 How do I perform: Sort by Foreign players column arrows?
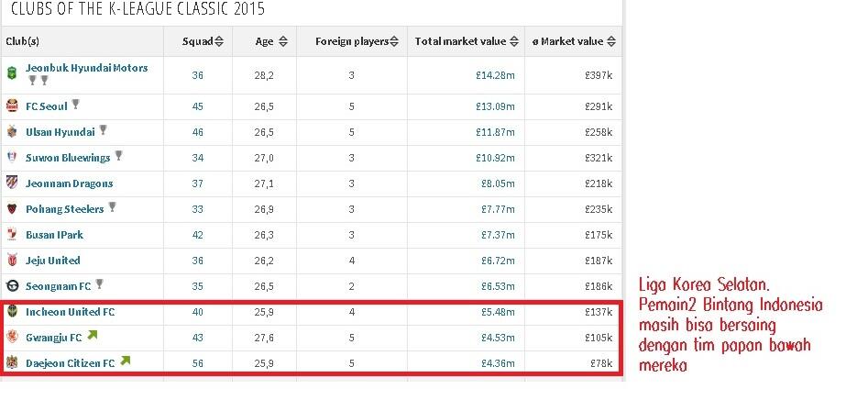coord(393,41)
